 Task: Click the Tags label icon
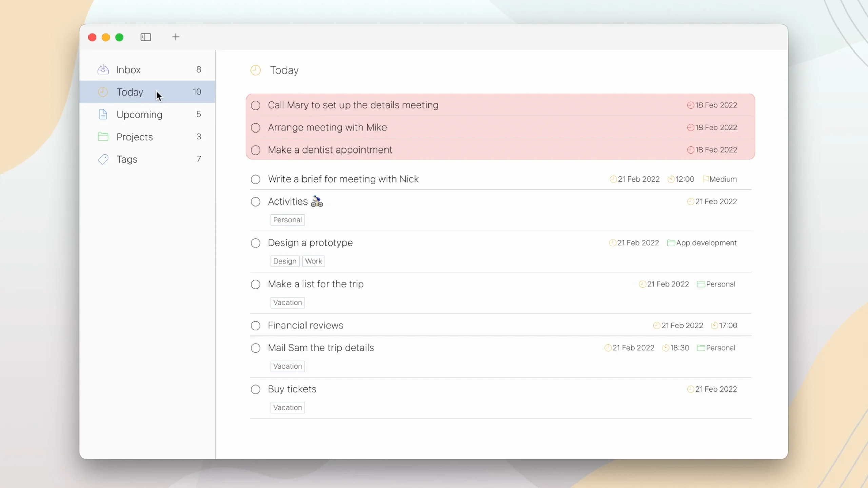coord(103,159)
